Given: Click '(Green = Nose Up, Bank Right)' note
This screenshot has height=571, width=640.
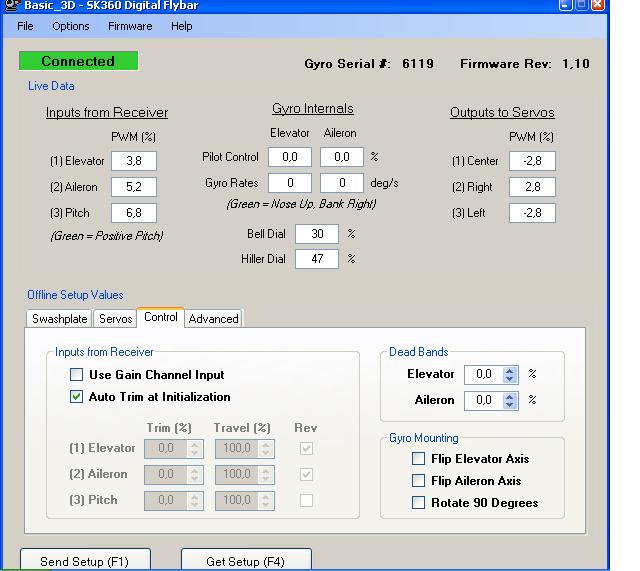Looking at the screenshot, I should (x=301, y=204).
